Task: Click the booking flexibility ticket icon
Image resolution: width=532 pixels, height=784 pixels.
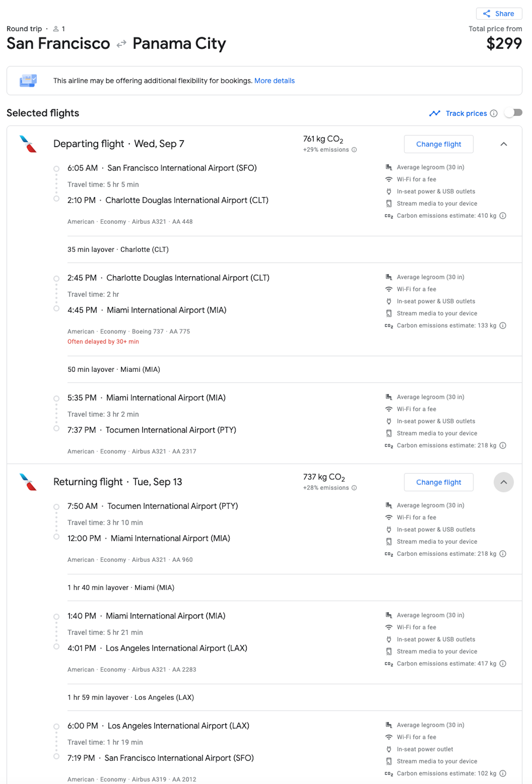Action: pos(28,81)
